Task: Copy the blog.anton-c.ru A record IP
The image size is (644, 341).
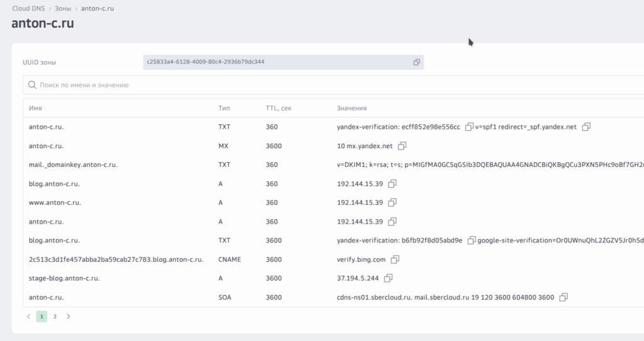Action: pos(392,184)
